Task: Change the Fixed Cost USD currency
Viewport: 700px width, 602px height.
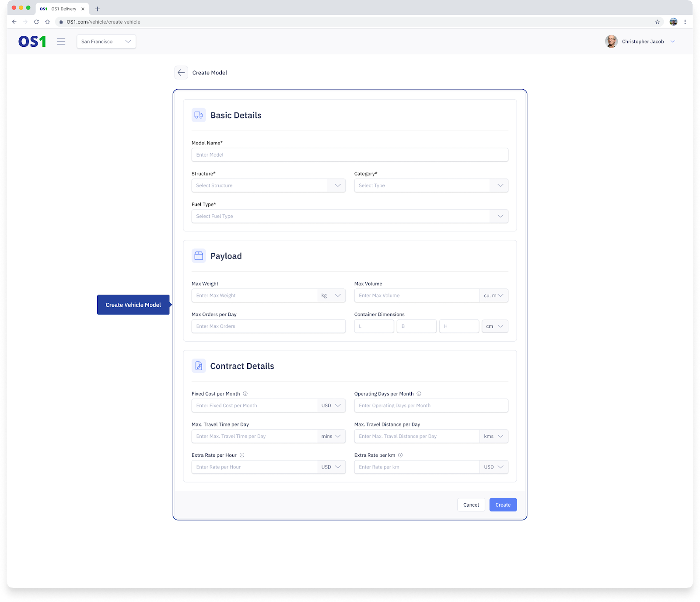Action: tap(331, 406)
